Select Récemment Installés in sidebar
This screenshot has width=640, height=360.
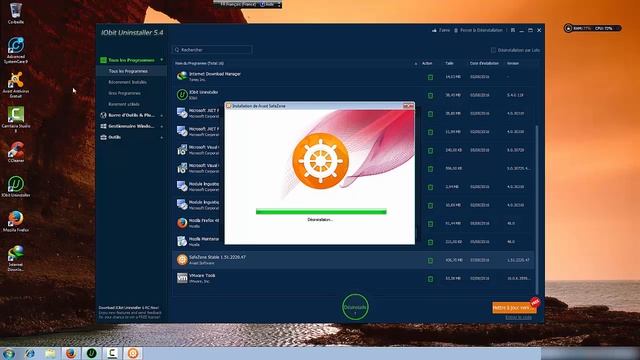pos(127,82)
